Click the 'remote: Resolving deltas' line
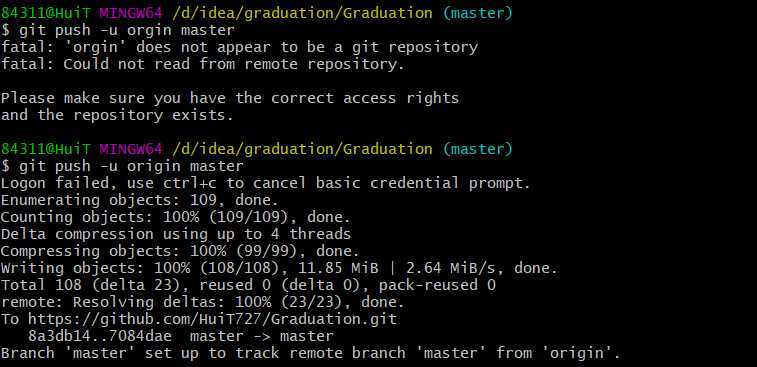The image size is (757, 367). click(203, 302)
